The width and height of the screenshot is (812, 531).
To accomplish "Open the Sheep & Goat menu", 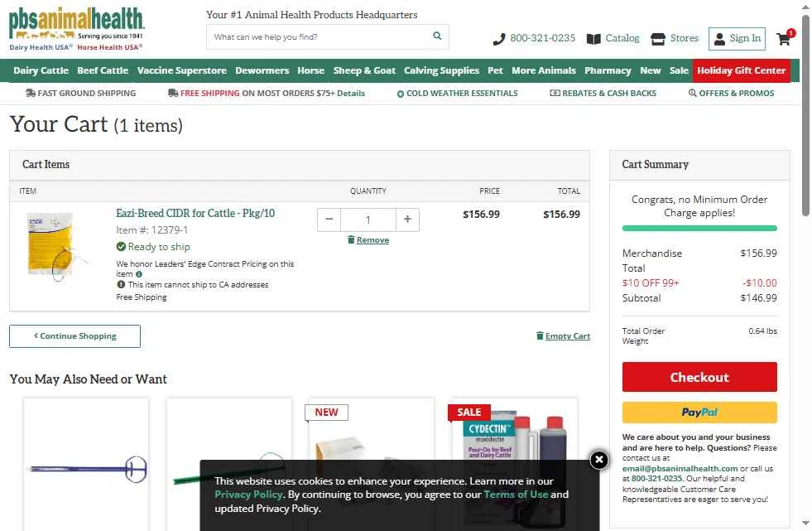I will click(x=364, y=70).
